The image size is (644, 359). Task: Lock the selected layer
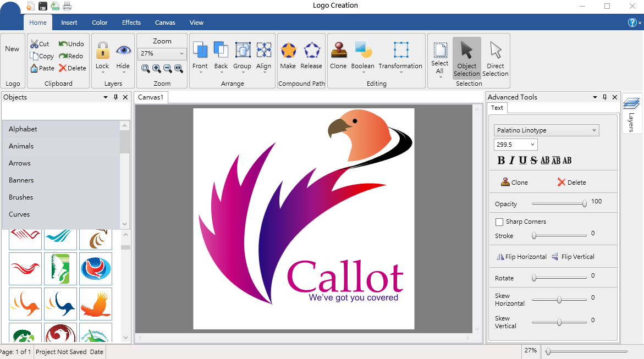pos(102,56)
